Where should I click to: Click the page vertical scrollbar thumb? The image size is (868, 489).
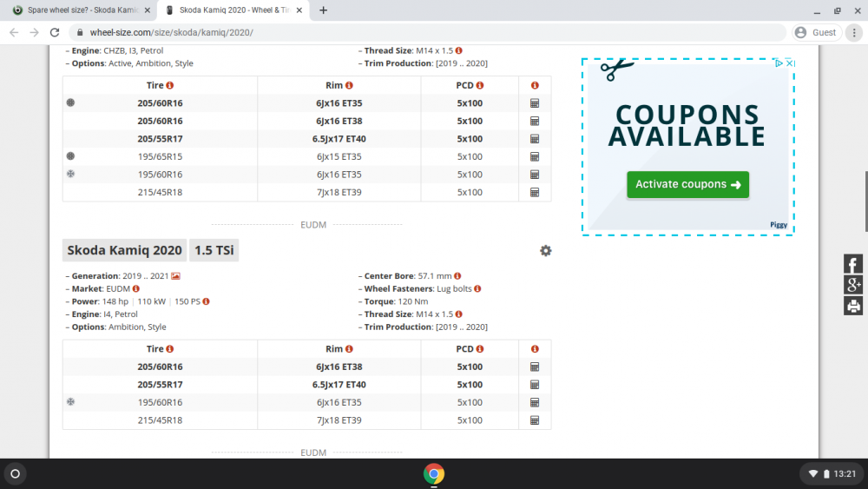pos(865,202)
